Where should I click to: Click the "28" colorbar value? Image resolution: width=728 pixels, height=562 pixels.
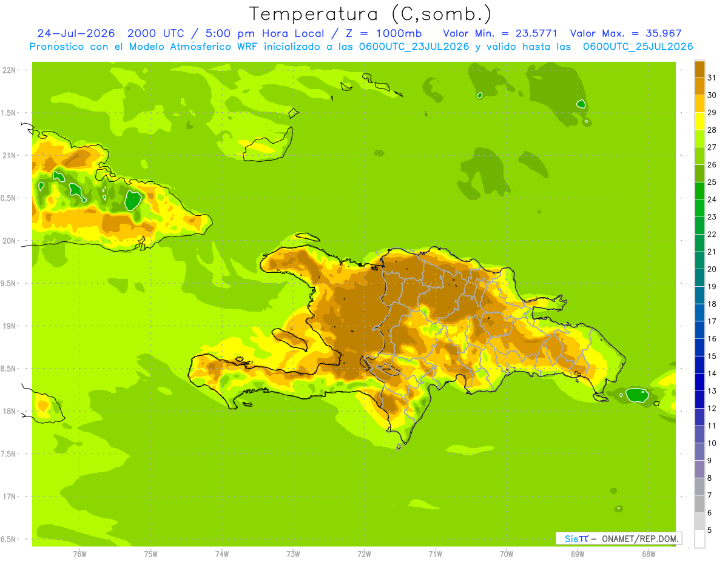[x=712, y=130]
